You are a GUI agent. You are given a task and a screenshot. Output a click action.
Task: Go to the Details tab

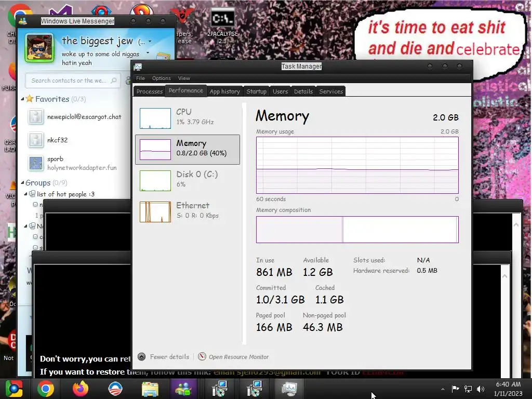click(x=303, y=91)
